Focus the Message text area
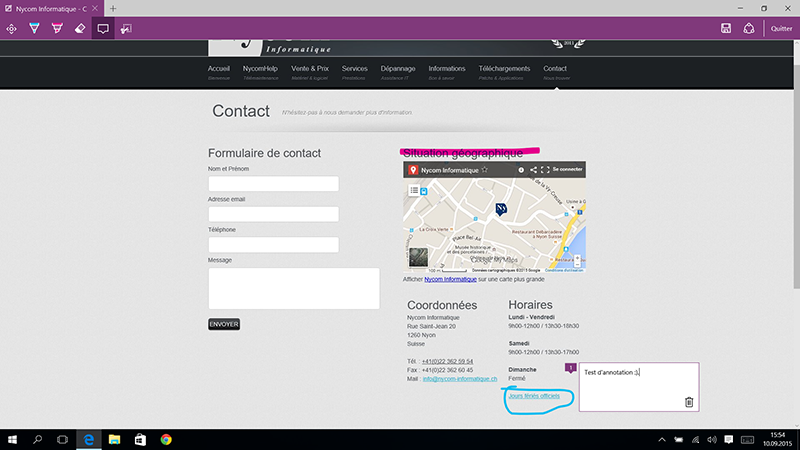This screenshot has height=450, width=800. (294, 288)
